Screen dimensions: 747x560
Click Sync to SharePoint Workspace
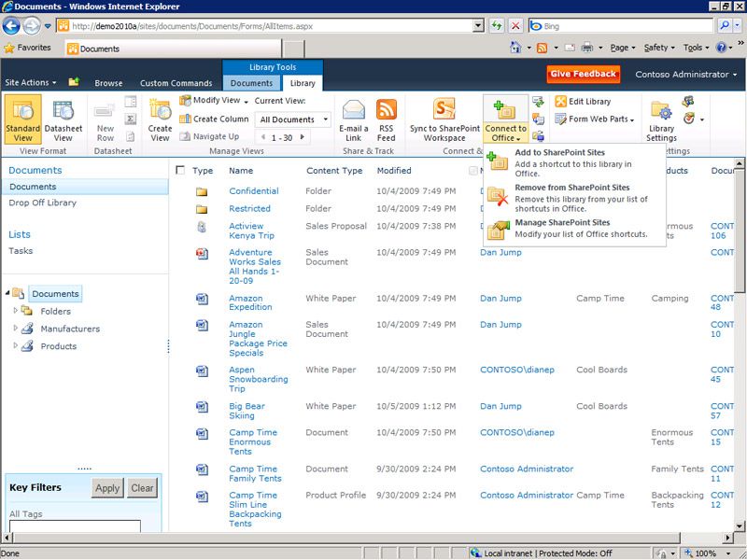[444, 119]
